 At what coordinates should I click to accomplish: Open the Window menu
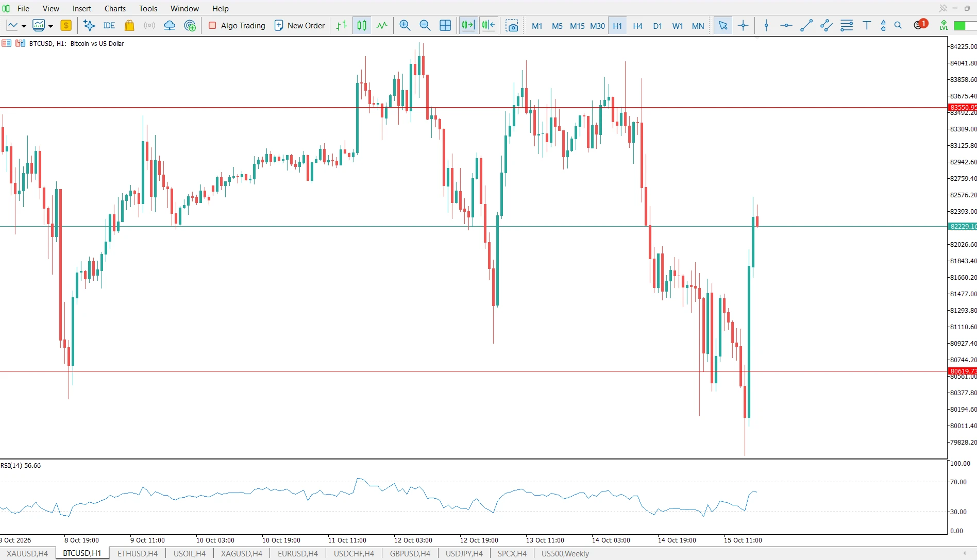point(184,8)
